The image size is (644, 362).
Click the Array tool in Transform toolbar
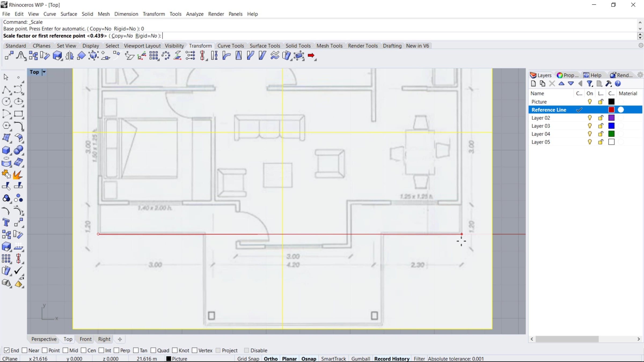click(153, 56)
